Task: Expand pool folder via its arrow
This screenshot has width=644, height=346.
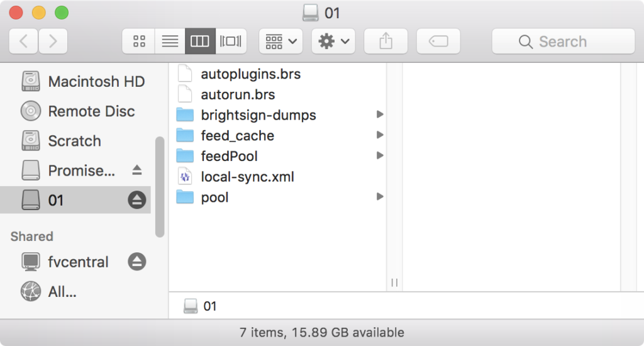Action: pyautogui.click(x=380, y=196)
